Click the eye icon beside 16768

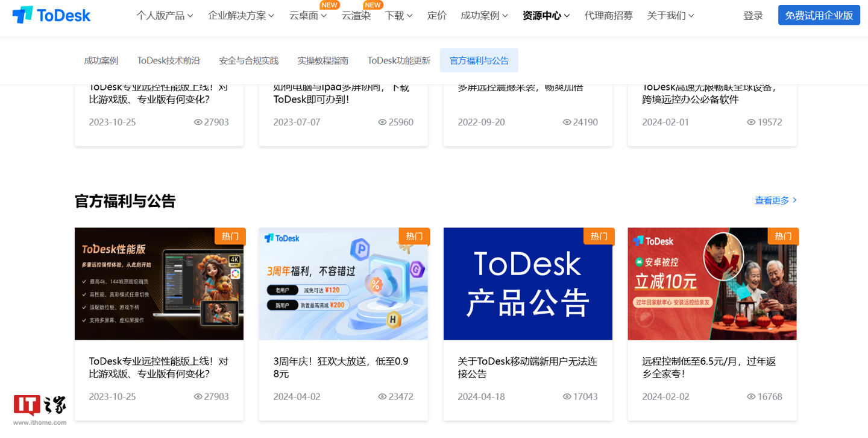(751, 396)
